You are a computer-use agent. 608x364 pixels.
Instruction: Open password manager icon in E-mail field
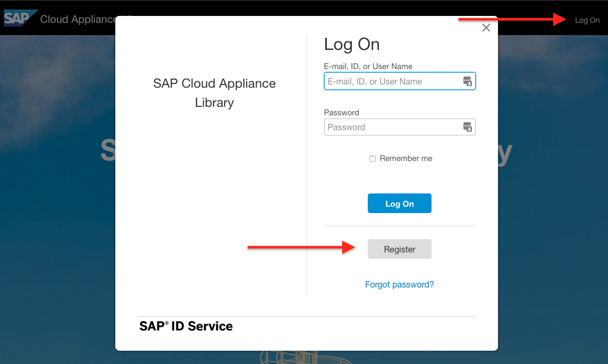tap(467, 81)
